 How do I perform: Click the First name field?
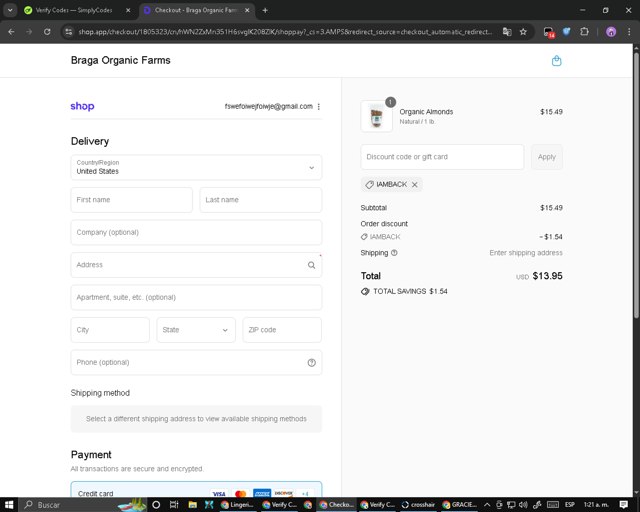[131, 200]
